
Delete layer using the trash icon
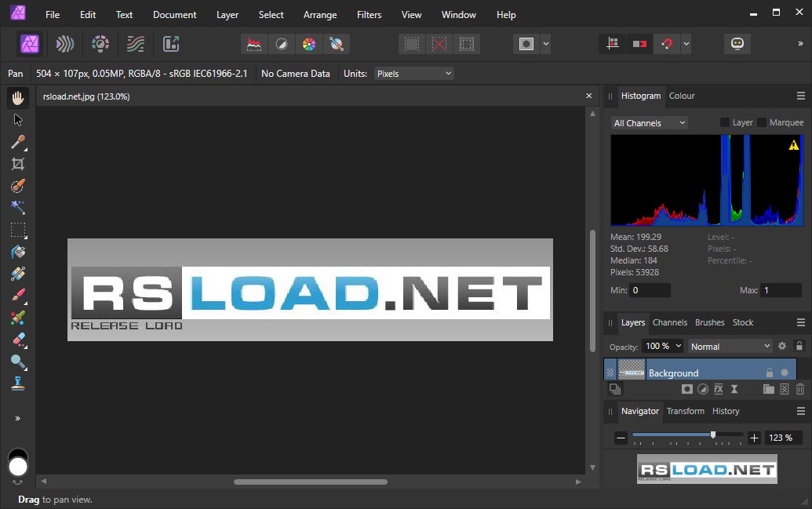point(800,389)
